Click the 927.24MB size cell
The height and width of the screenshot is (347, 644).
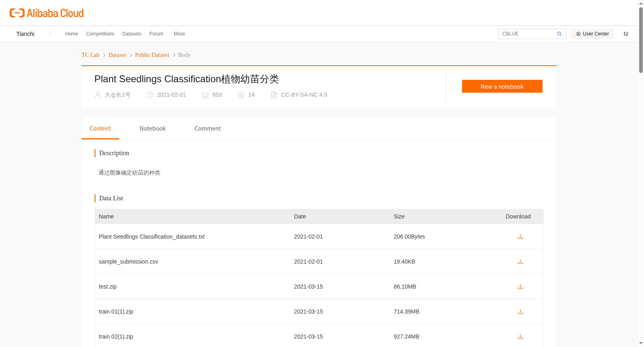pos(407,337)
